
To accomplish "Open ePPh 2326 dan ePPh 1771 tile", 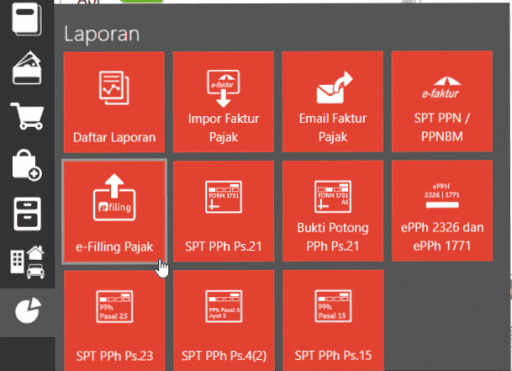I will click(x=442, y=210).
